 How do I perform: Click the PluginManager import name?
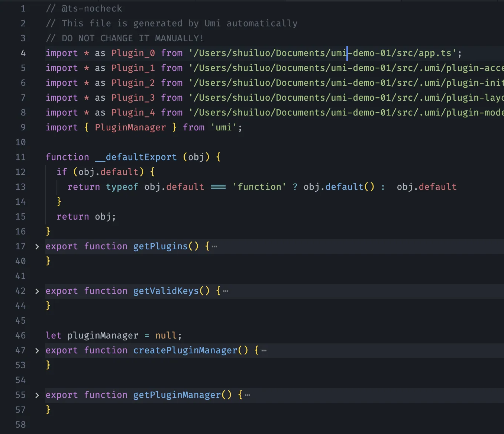pyautogui.click(x=130, y=127)
